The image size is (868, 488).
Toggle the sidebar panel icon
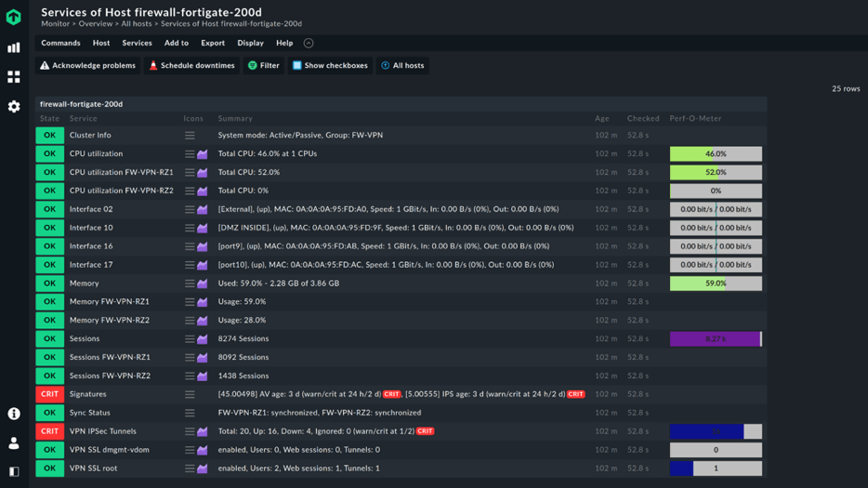(x=14, y=471)
